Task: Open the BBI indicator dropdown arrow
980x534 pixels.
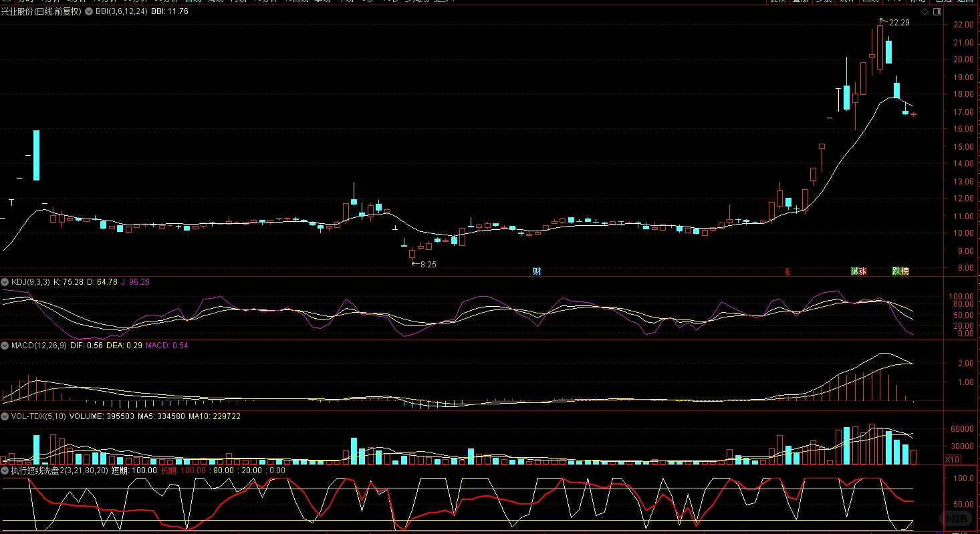Action: click(x=90, y=11)
